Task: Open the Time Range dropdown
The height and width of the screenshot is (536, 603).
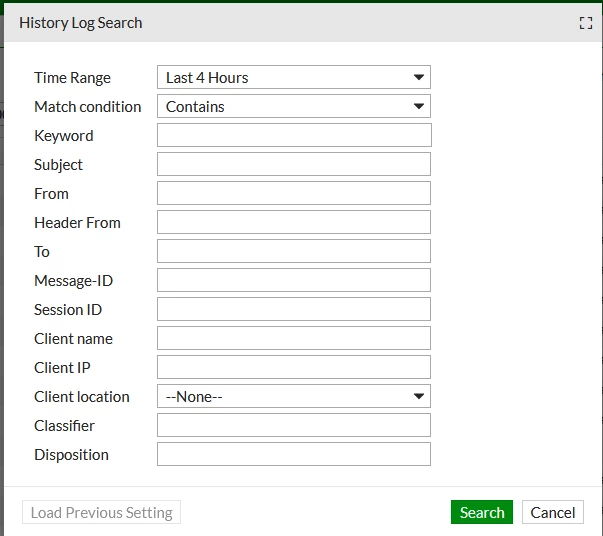Action: pyautogui.click(x=294, y=77)
